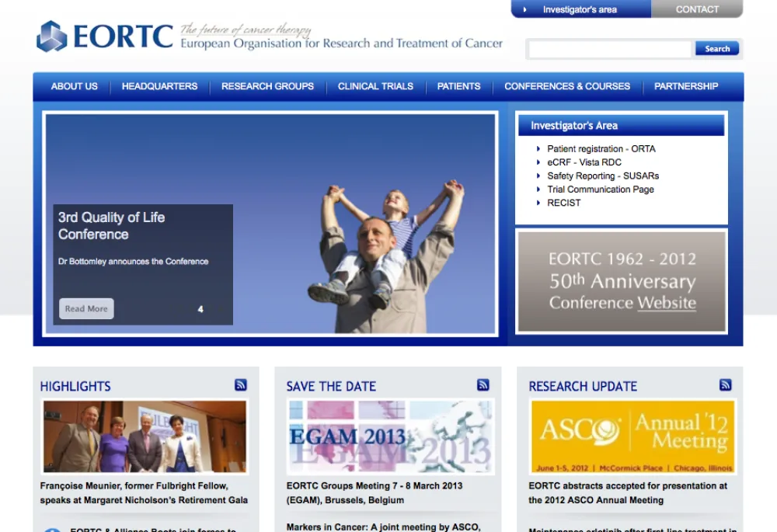The height and width of the screenshot is (532, 777).
Task: Click the European Organisation for Research tagline
Action: point(341,43)
